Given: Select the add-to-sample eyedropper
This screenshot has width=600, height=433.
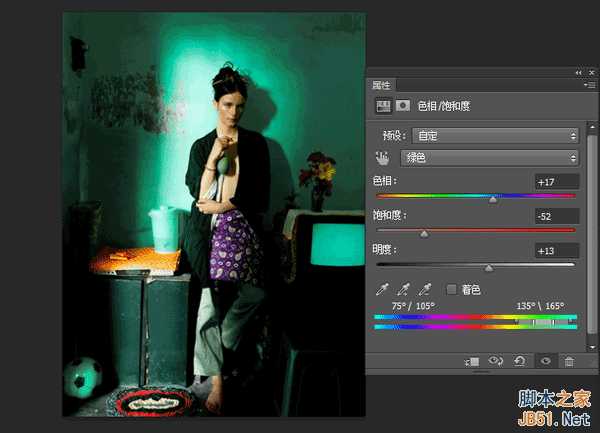Looking at the screenshot, I should coord(403,289).
